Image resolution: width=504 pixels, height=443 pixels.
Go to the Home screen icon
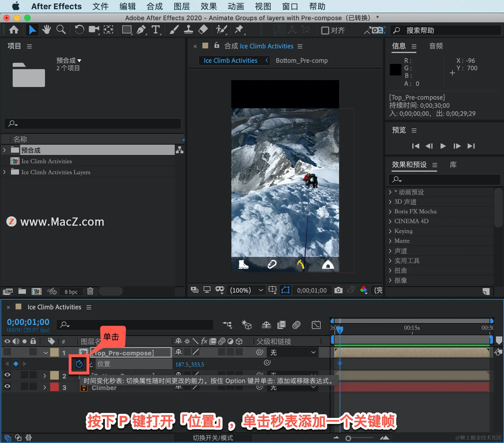pos(14,30)
